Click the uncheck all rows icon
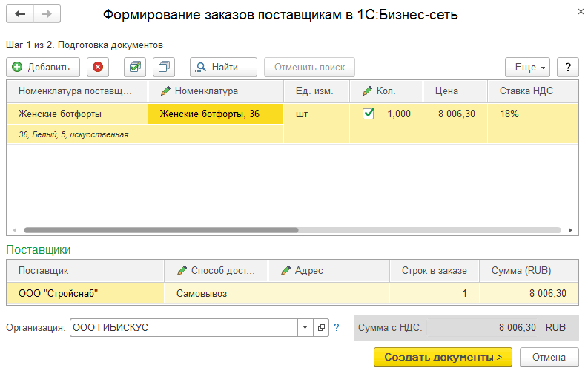588x371 pixels. pyautogui.click(x=163, y=67)
